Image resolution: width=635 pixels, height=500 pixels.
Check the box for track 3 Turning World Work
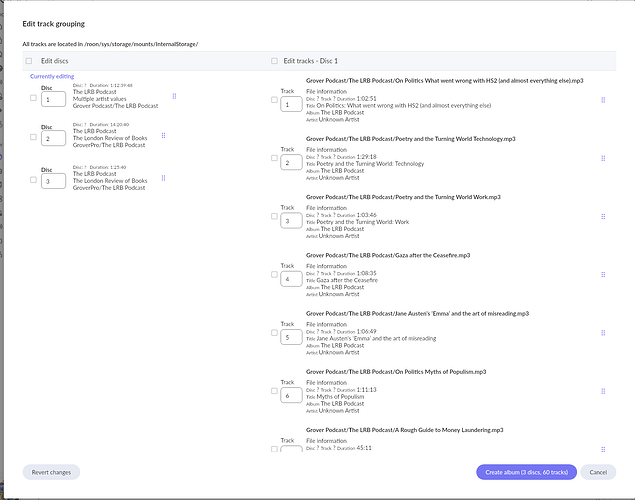tap(274, 216)
